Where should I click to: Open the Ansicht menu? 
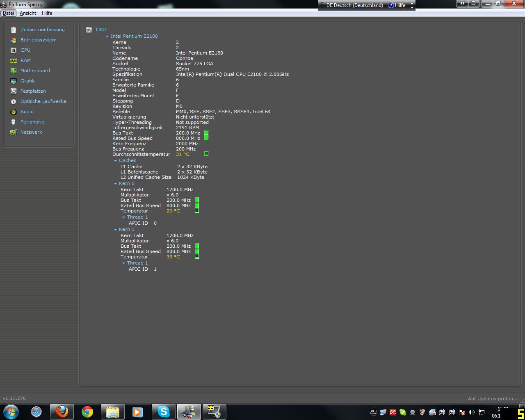coord(28,13)
